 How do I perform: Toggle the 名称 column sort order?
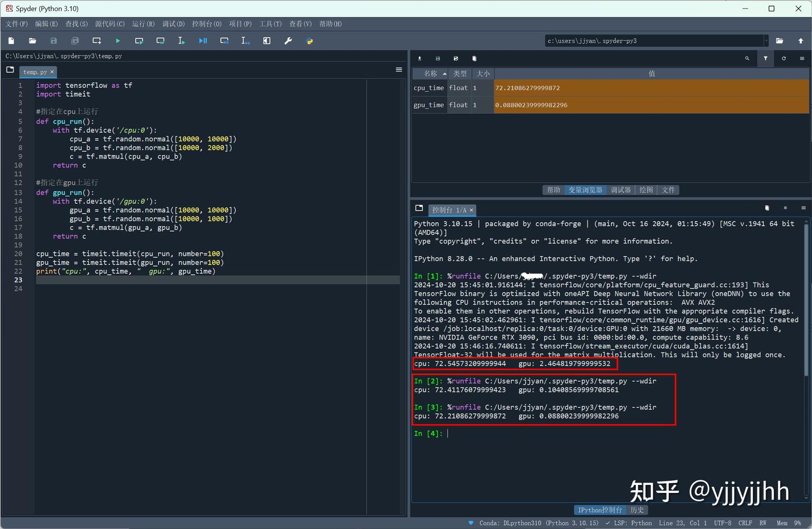(430, 73)
